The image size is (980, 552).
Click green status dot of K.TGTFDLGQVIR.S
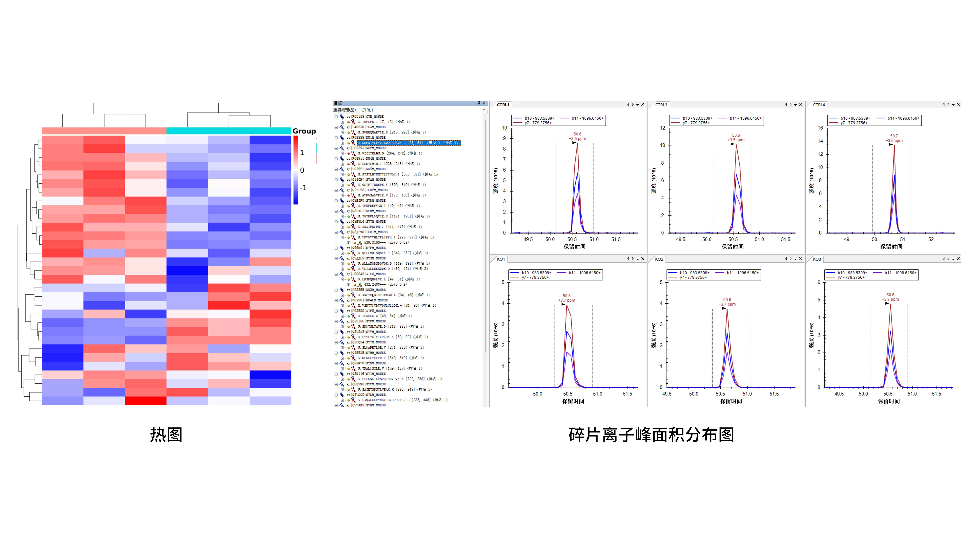(x=348, y=216)
